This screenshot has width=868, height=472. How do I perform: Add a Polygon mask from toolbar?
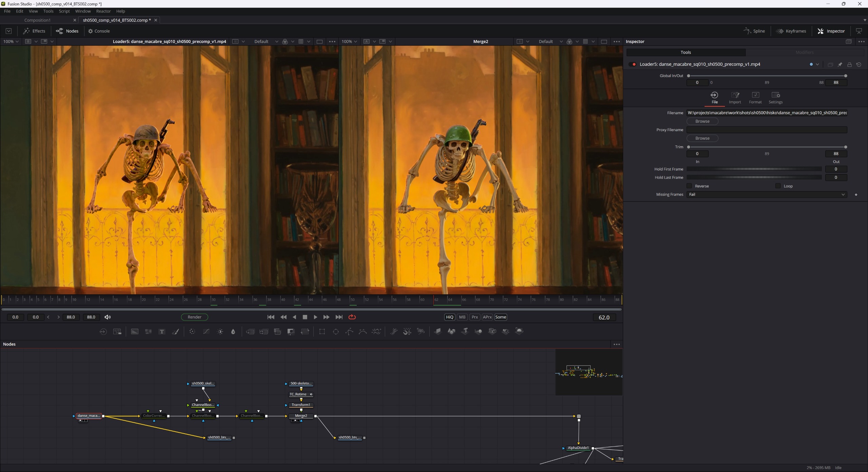click(349, 332)
